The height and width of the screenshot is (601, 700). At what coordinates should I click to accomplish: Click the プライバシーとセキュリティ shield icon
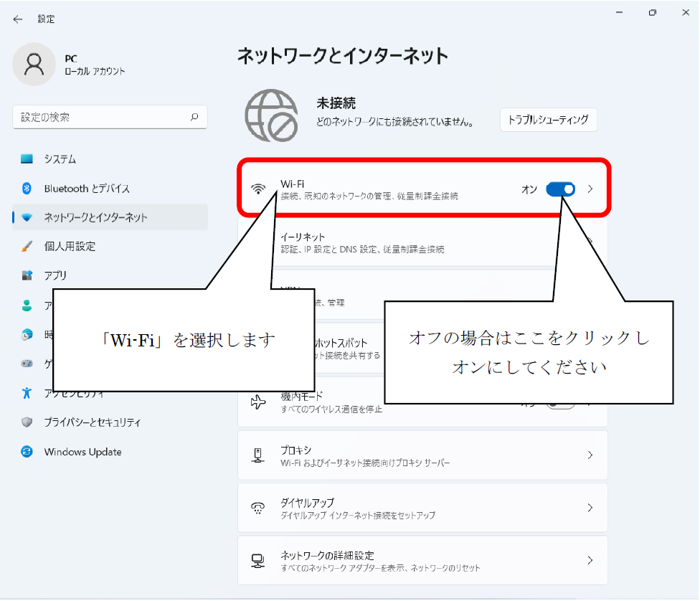tap(27, 422)
